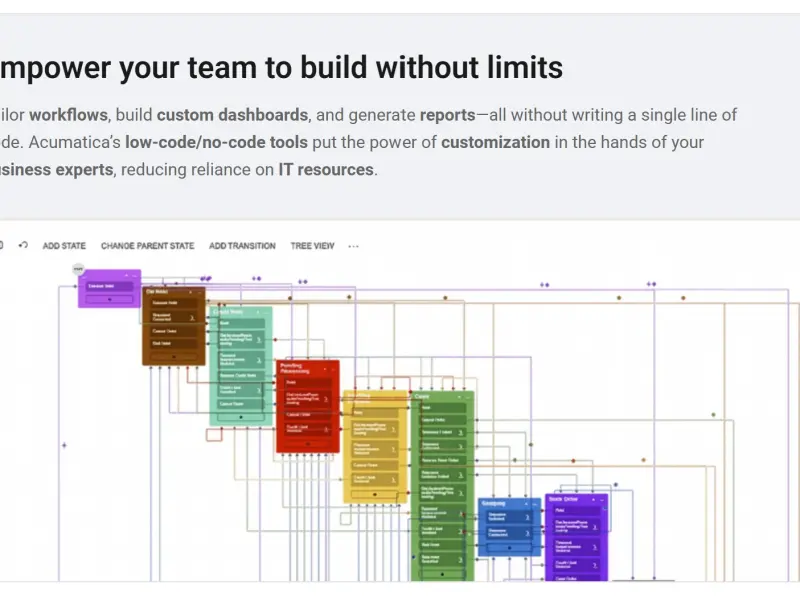
Task: Switch to Tree View
Action: [312, 246]
